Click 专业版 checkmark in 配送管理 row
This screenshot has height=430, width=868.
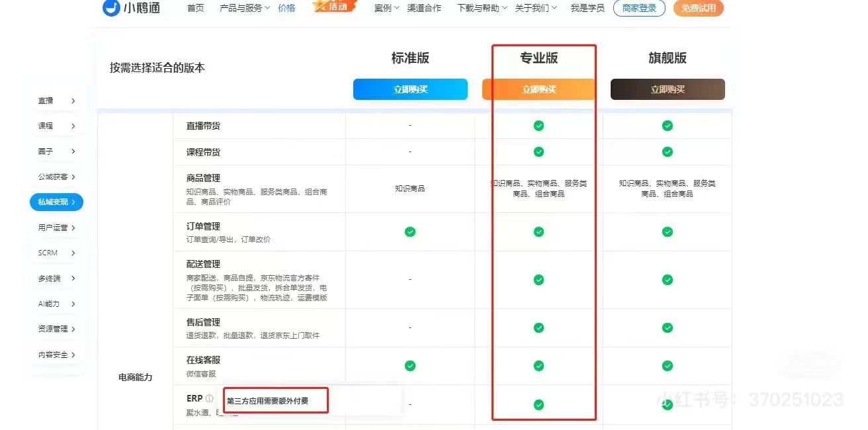pyautogui.click(x=539, y=280)
